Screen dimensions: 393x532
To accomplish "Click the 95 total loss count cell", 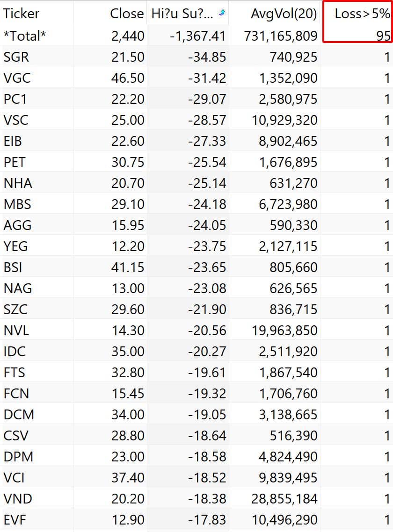I will tap(383, 36).
